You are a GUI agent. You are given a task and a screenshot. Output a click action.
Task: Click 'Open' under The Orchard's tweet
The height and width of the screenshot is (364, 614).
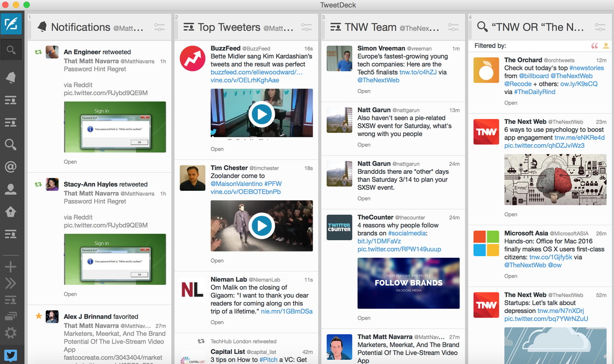coord(511,103)
